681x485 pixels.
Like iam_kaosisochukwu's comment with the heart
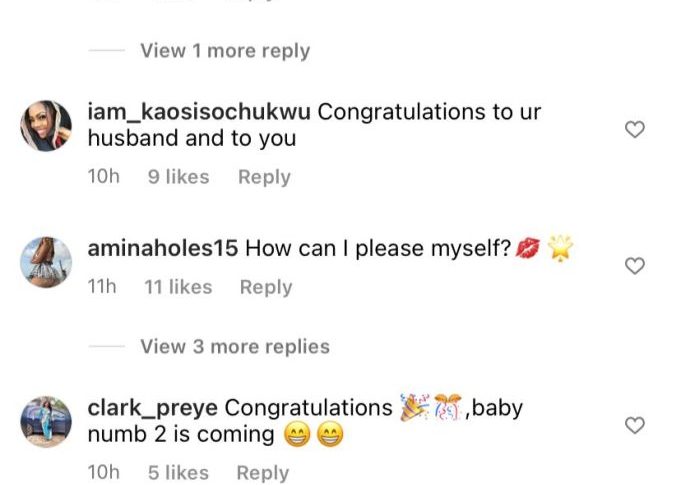point(634,129)
